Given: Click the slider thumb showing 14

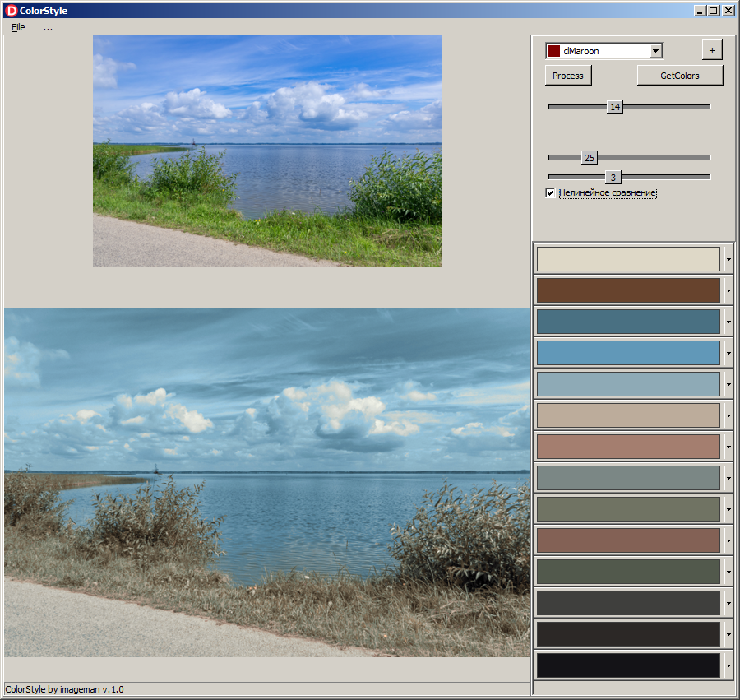Looking at the screenshot, I should point(615,107).
